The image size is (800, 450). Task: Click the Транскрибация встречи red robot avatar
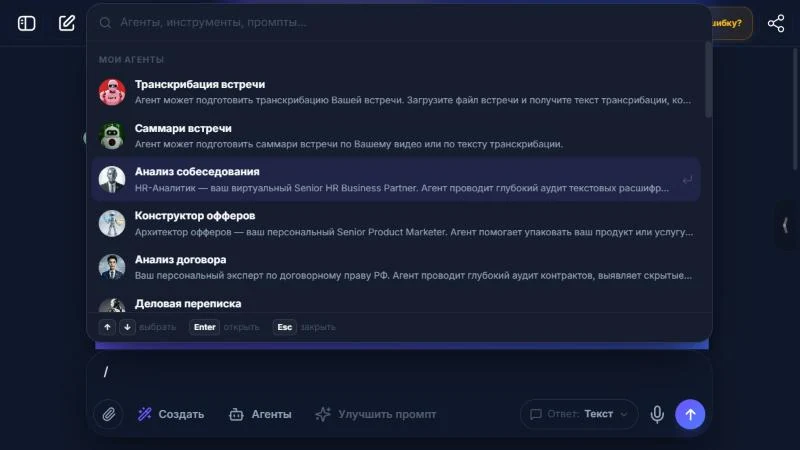[112, 92]
